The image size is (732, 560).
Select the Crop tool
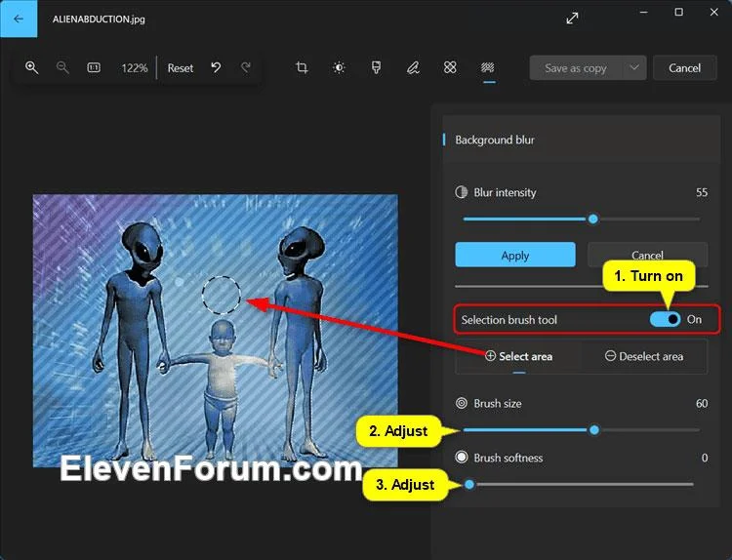tap(302, 67)
